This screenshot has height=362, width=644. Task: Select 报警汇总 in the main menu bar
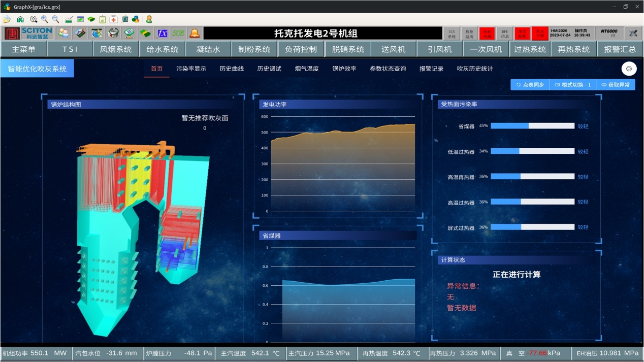620,49
